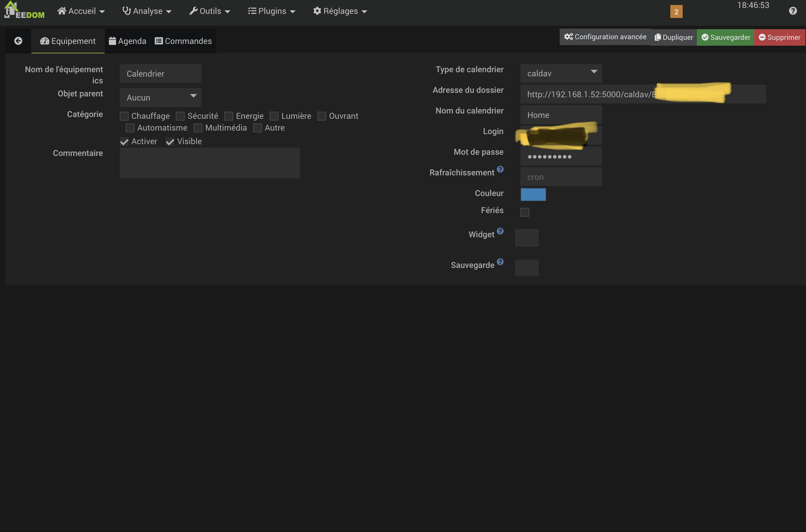The width and height of the screenshot is (806, 532).
Task: Click the back arrow icon
Action: pos(18,41)
